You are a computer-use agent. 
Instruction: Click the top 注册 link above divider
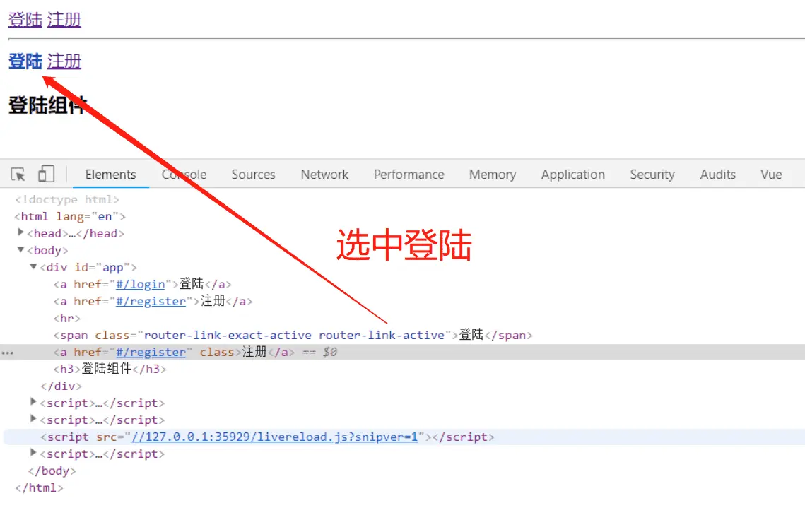click(64, 20)
